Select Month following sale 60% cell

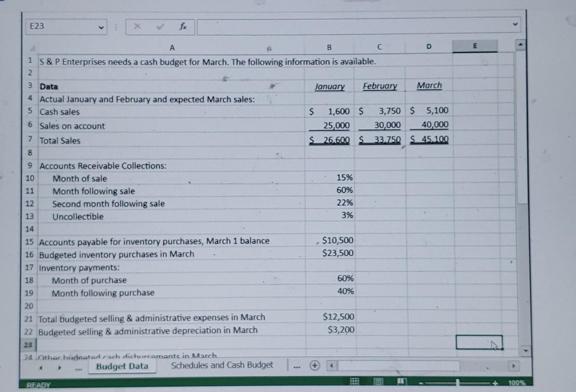[x=330, y=190]
